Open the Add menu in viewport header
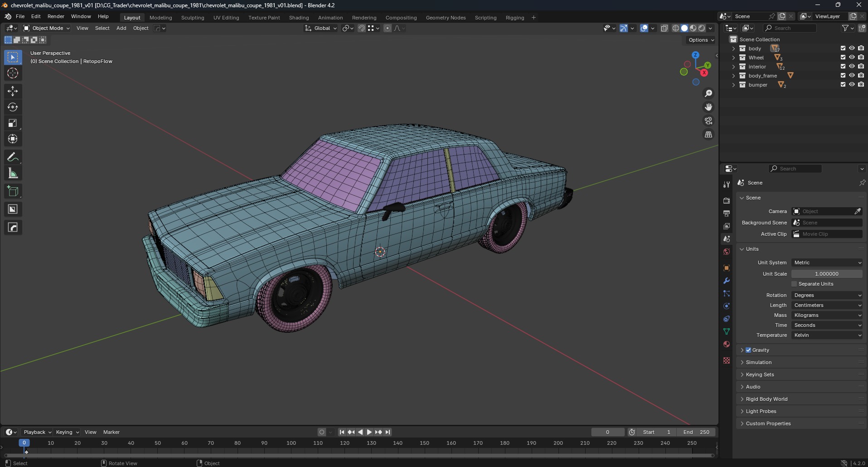 (x=121, y=28)
